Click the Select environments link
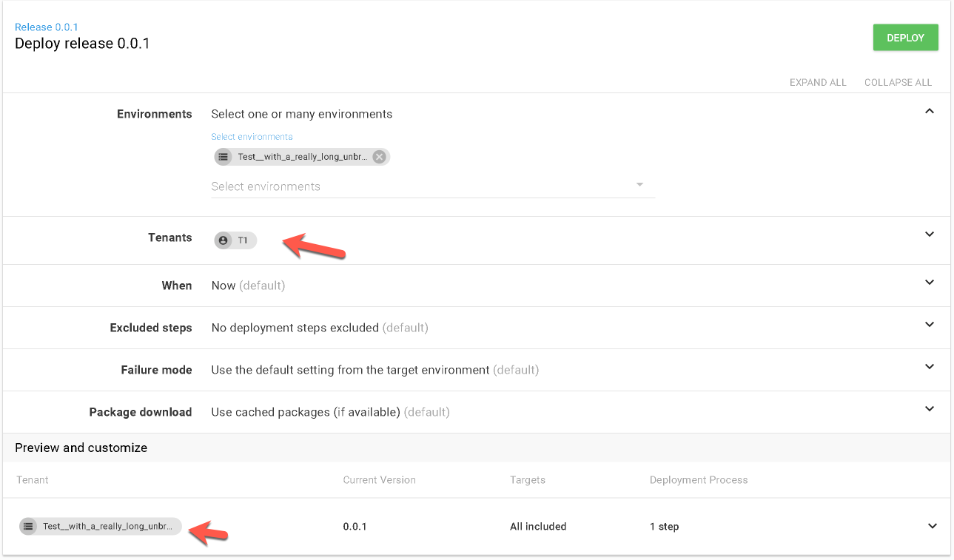Viewport: 954px width, 560px height. [x=252, y=136]
